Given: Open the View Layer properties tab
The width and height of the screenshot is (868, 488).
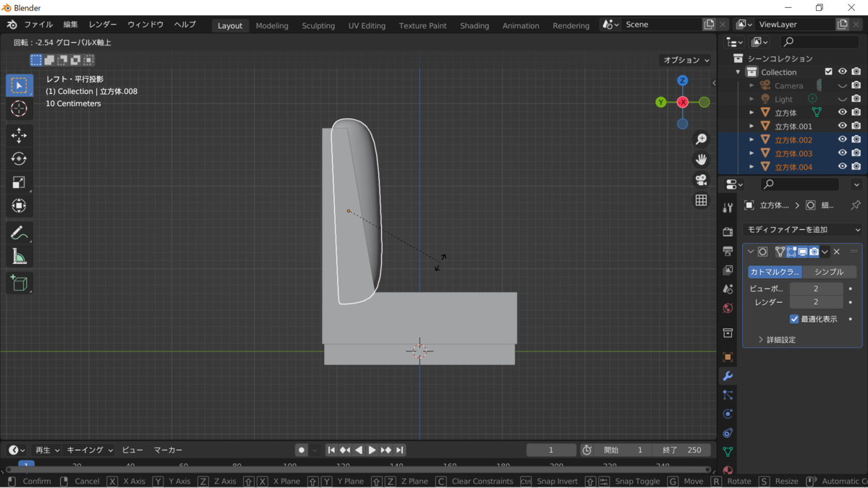Looking at the screenshot, I should (728, 270).
